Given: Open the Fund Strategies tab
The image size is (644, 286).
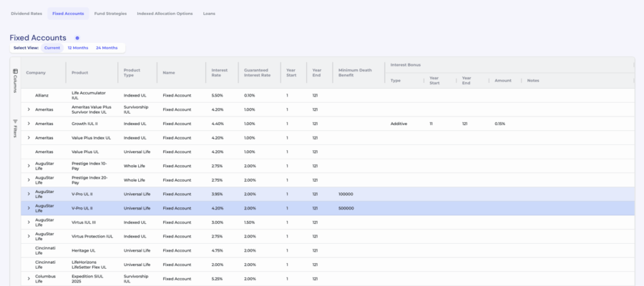Looking at the screenshot, I should point(110,13).
